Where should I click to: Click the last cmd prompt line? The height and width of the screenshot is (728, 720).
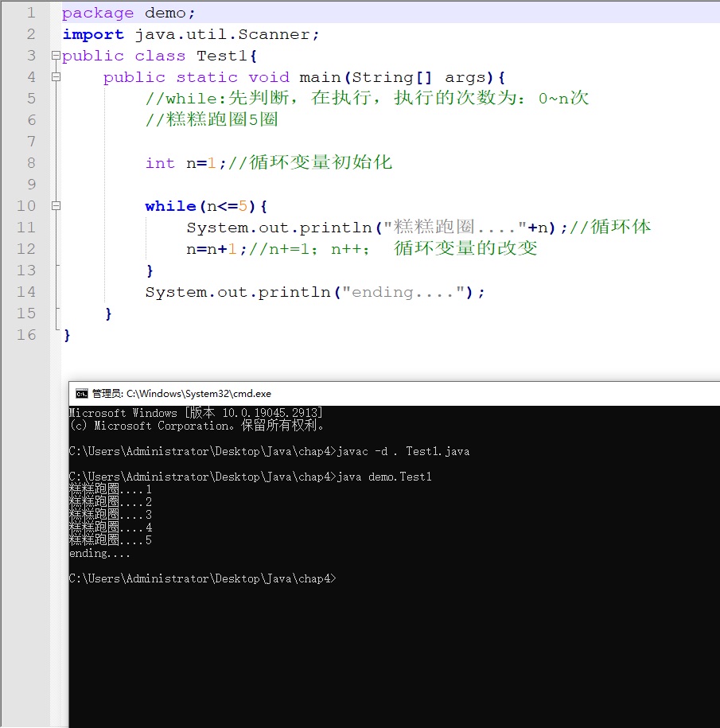coord(202,578)
